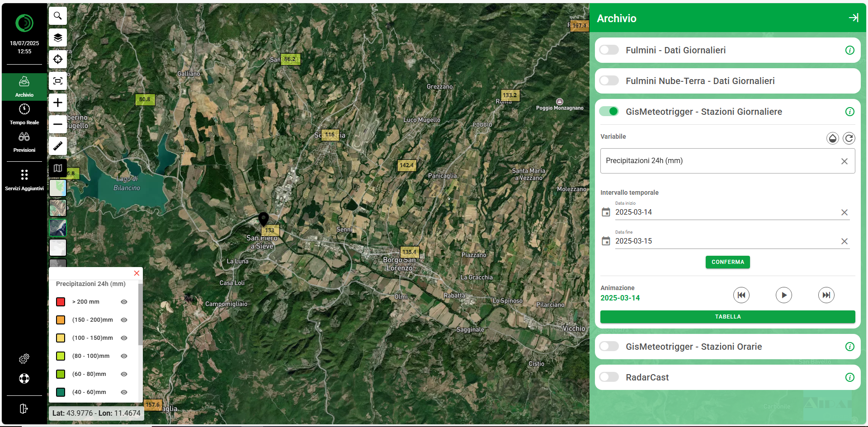Switch to Tempo Reale section

pos(24,114)
